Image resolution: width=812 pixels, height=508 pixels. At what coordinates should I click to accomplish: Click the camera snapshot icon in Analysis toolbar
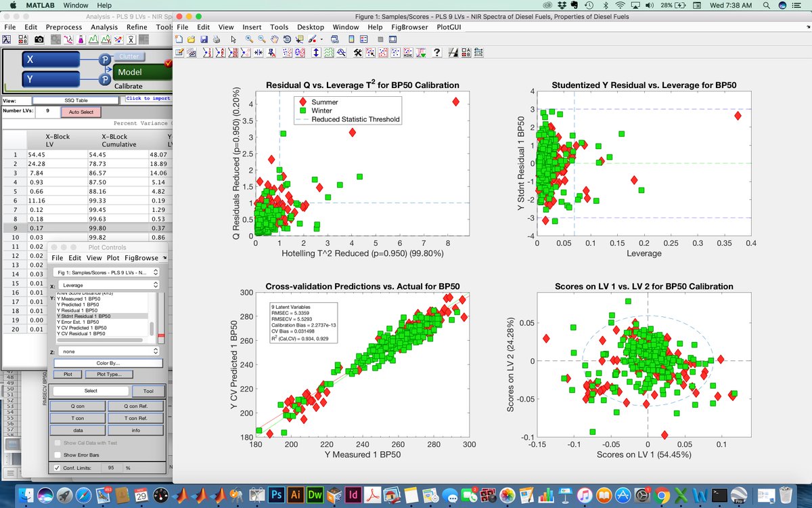coord(39,39)
